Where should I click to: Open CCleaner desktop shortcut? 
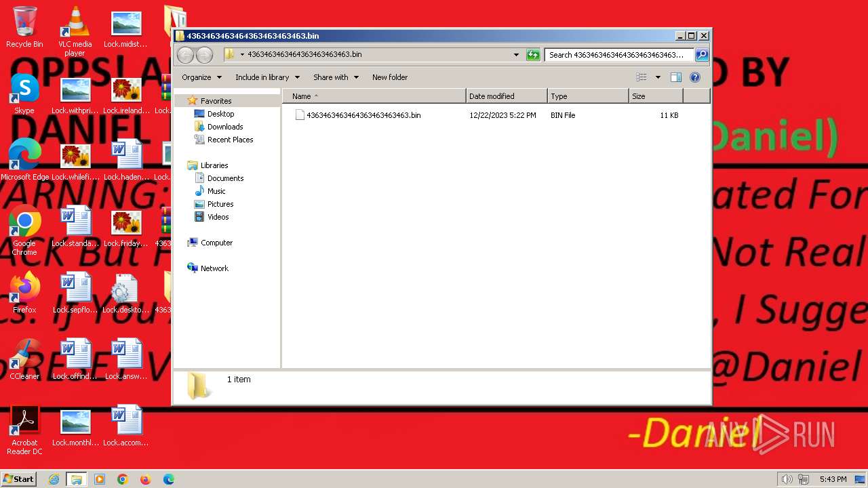click(24, 359)
